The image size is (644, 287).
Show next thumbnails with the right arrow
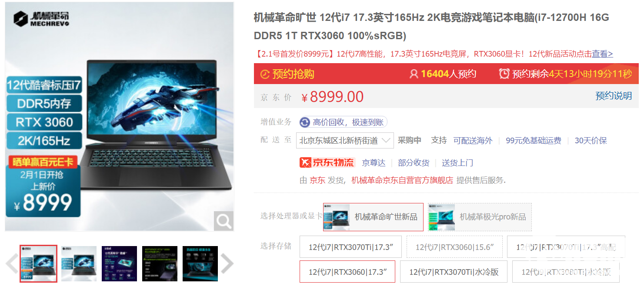pyautogui.click(x=227, y=263)
